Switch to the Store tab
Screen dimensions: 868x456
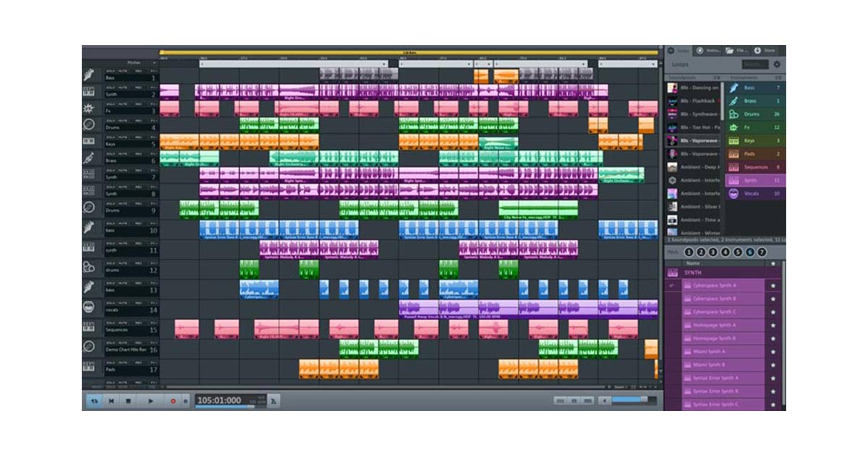pos(765,51)
